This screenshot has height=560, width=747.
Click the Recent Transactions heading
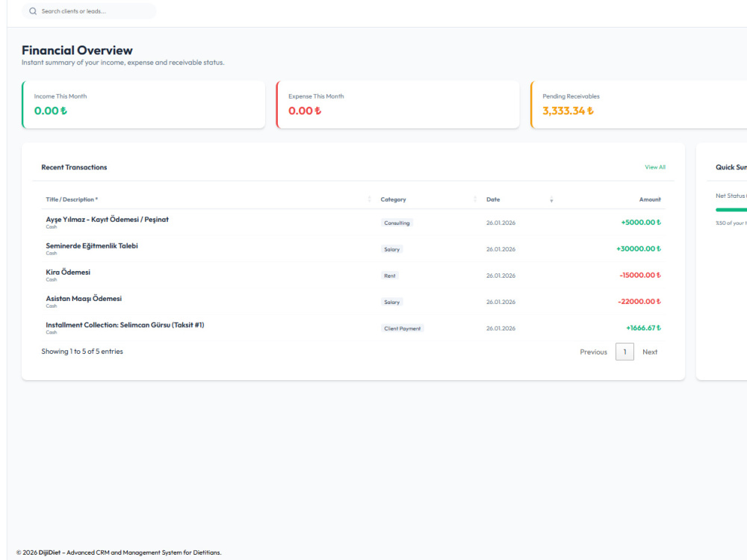74,167
